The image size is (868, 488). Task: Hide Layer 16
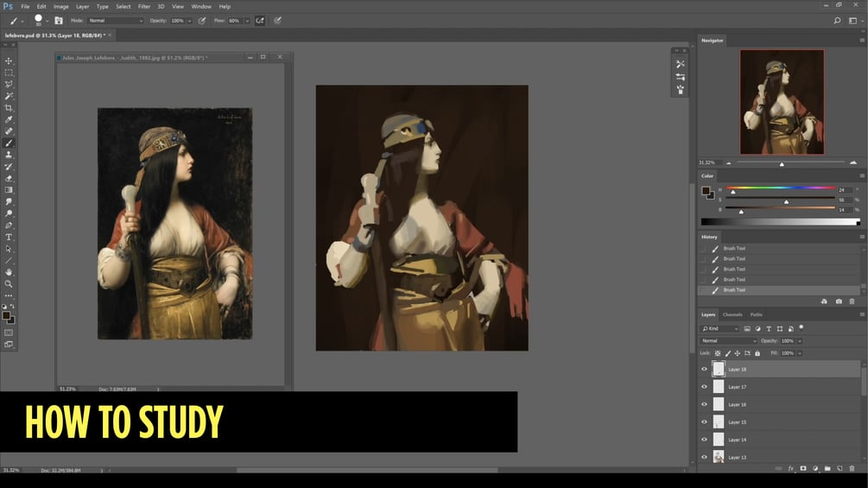point(704,404)
